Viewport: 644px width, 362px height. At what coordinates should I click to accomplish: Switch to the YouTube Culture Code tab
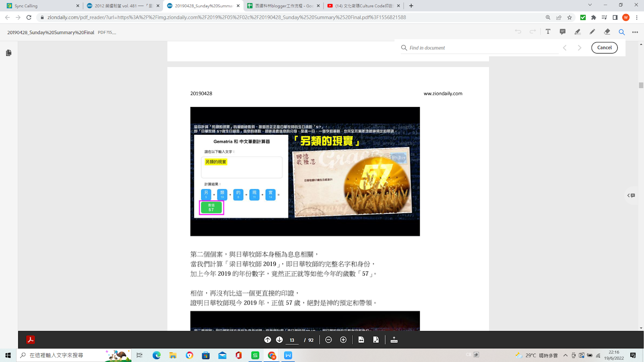point(363,6)
